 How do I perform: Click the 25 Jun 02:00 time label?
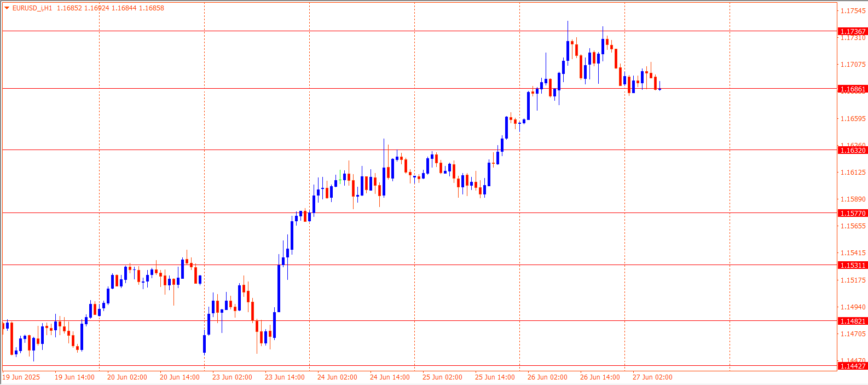point(442,377)
